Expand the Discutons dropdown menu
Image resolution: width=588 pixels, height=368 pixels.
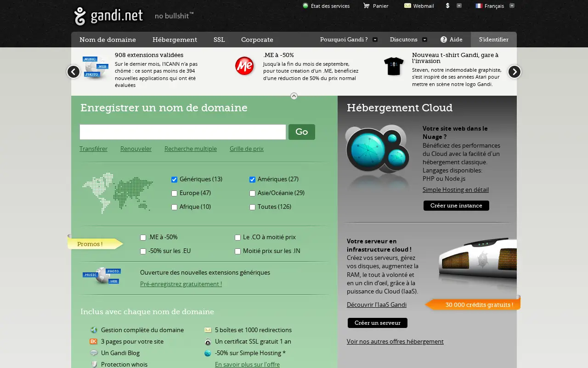[424, 40]
